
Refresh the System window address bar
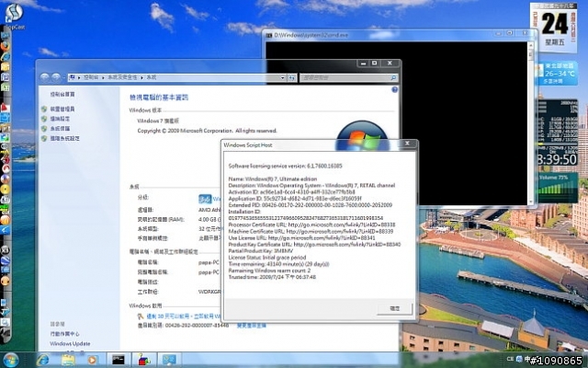(292, 77)
